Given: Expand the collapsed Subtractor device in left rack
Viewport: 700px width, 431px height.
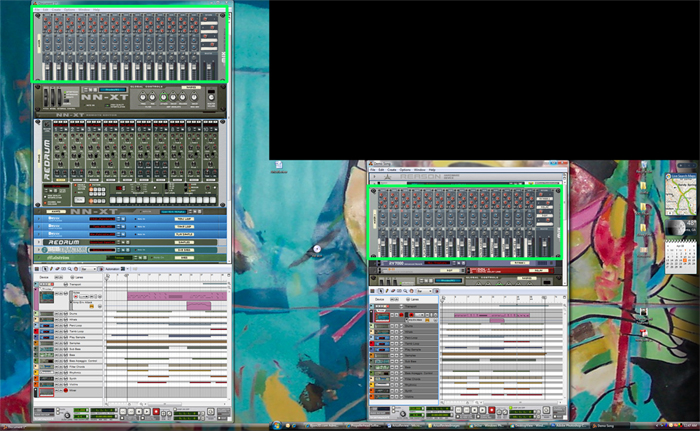Looking at the screenshot, I should tap(38, 250).
